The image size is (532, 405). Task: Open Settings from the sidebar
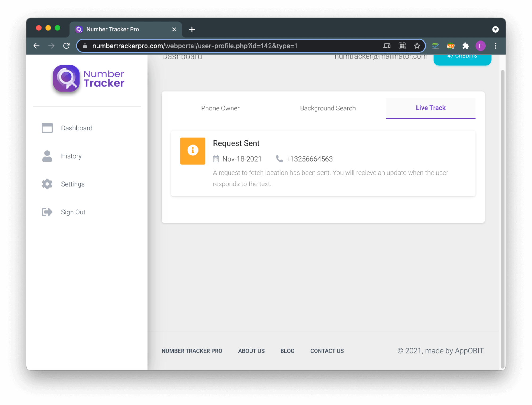coord(73,184)
